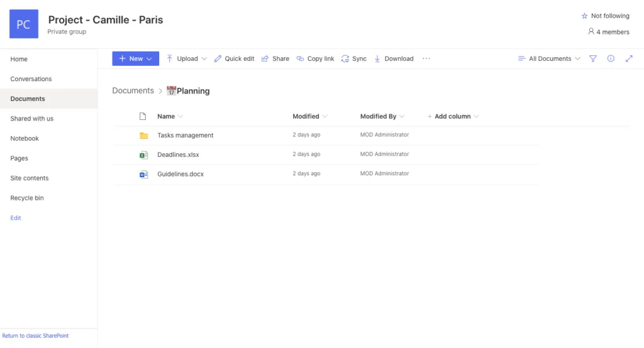
Task: Open Pages in side navigation
Action: (x=19, y=158)
